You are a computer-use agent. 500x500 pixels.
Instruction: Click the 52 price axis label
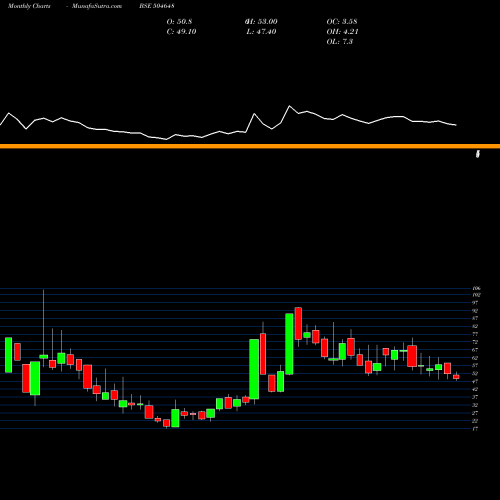(x=475, y=373)
